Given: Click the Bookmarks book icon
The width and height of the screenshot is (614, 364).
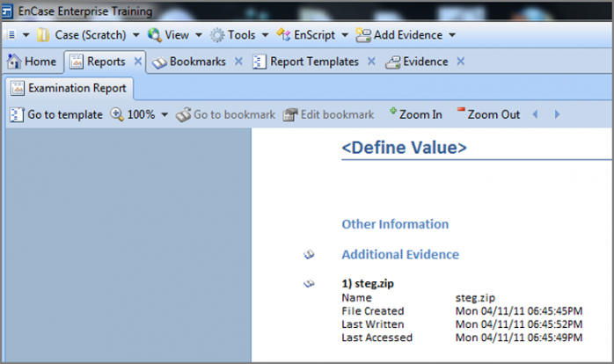Looking at the screenshot, I should click(x=159, y=62).
